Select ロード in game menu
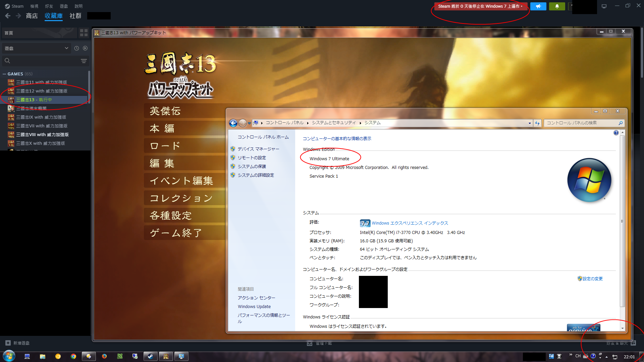This screenshot has width=644, height=362. tap(185, 145)
